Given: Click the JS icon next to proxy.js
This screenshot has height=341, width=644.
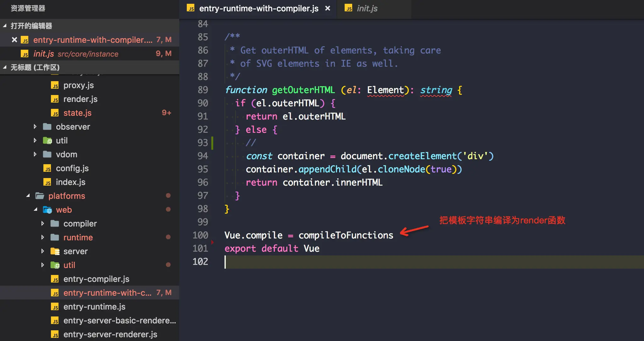Looking at the screenshot, I should coord(54,85).
